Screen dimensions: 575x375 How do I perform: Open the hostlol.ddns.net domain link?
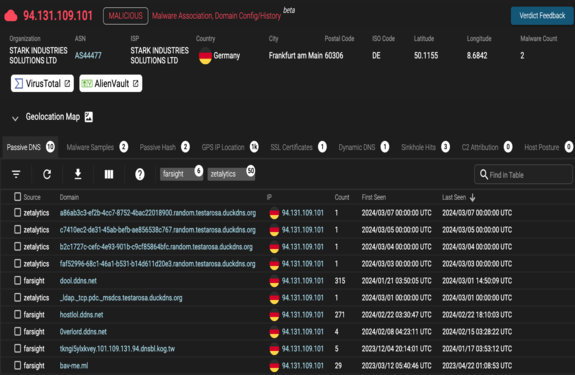coord(81,315)
